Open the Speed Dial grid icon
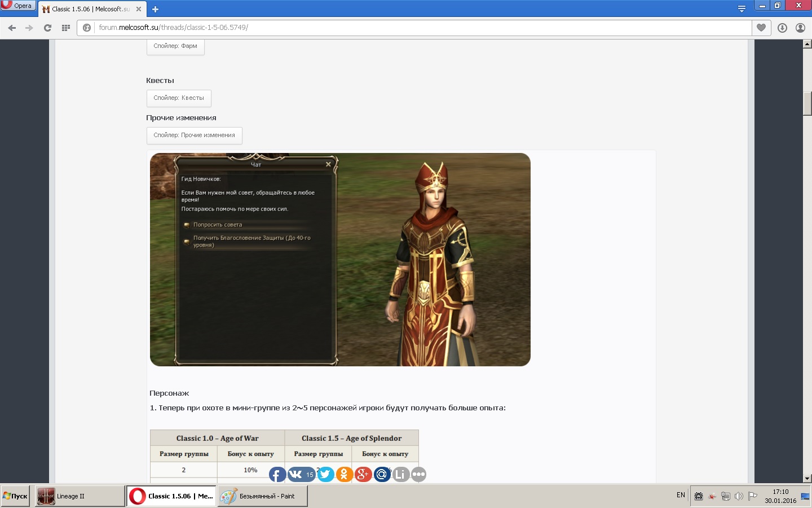The image size is (812, 508). [x=65, y=28]
